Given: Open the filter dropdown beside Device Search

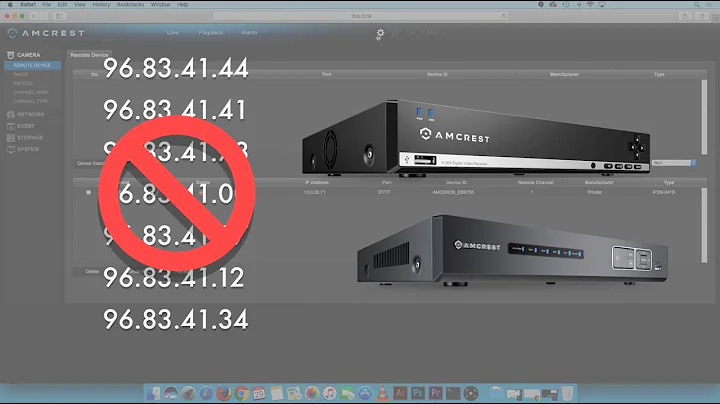Looking at the screenshot, I should pyautogui.click(x=674, y=163).
